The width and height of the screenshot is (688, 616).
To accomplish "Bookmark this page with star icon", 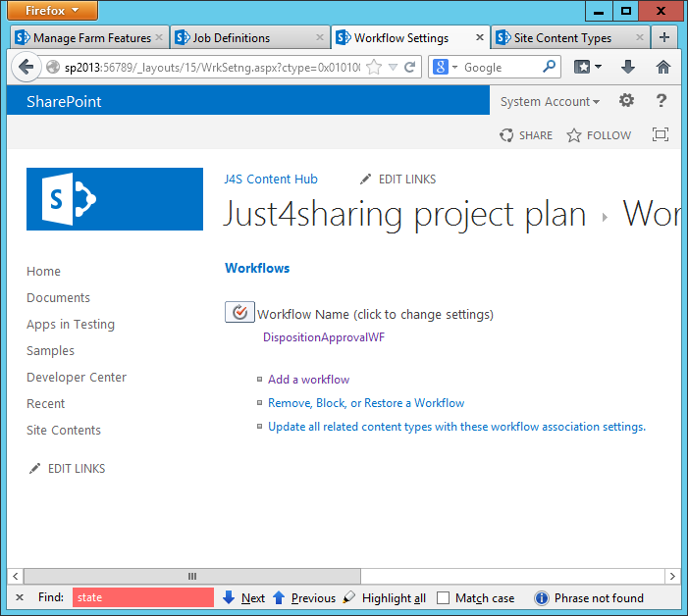I will point(374,67).
